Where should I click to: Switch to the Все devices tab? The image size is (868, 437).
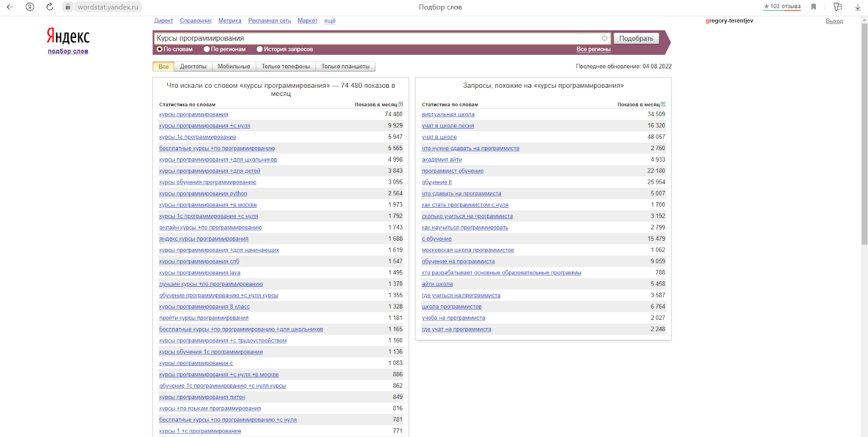(163, 67)
